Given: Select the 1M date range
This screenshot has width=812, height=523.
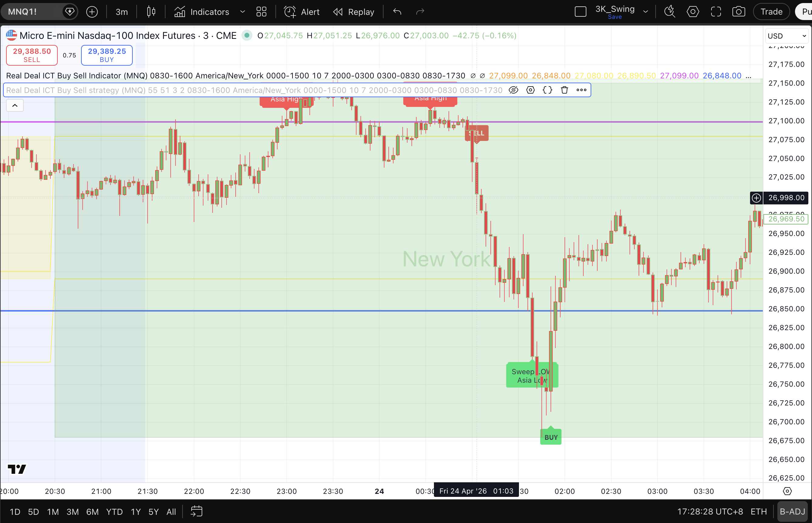Looking at the screenshot, I should tap(53, 511).
